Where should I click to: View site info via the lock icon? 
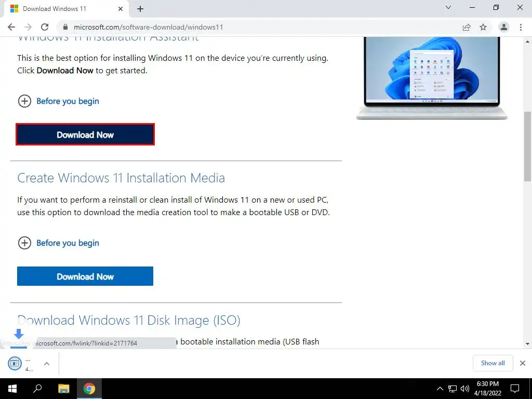click(x=65, y=27)
